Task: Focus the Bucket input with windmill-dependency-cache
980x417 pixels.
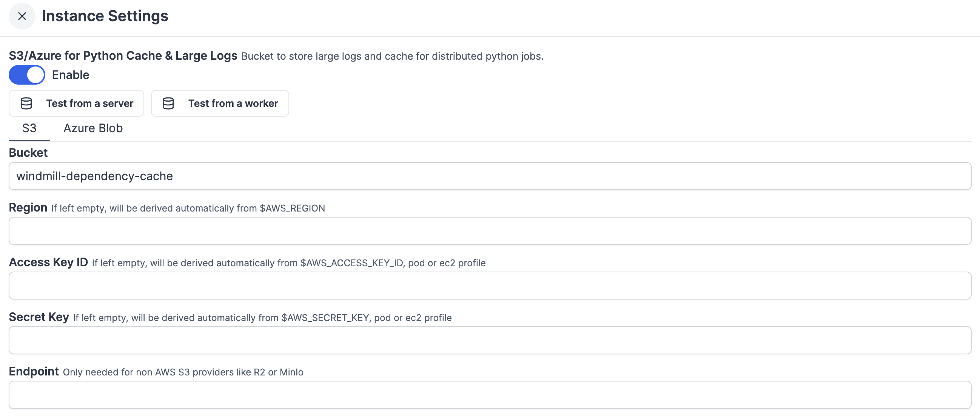Action: (x=490, y=176)
